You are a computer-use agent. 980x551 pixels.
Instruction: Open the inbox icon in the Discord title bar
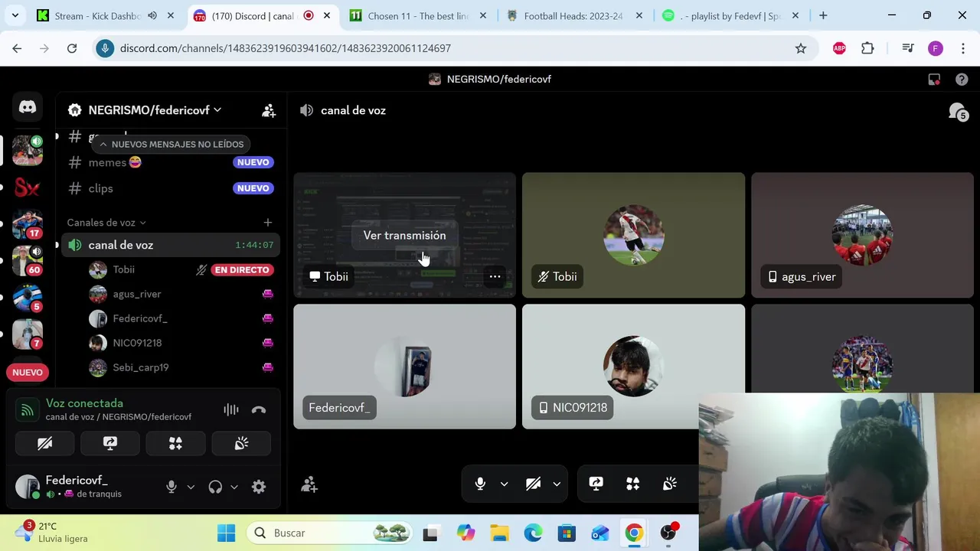(934, 79)
